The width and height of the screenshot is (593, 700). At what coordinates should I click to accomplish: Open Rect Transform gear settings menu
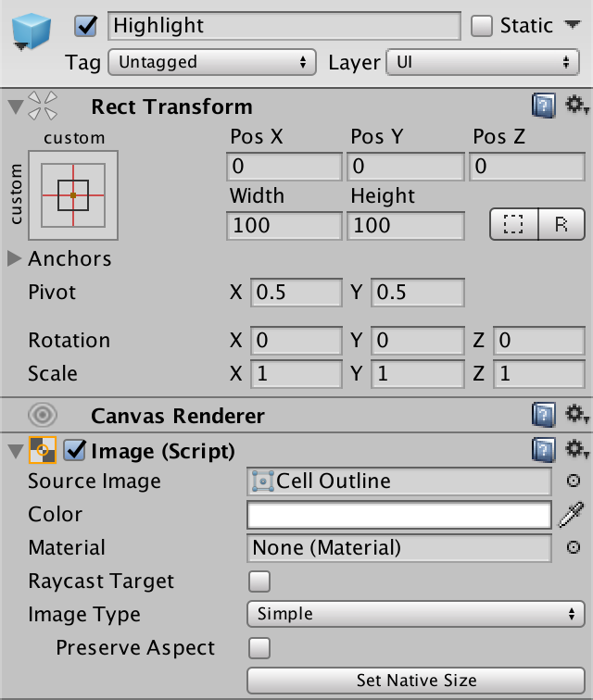pyautogui.click(x=576, y=106)
